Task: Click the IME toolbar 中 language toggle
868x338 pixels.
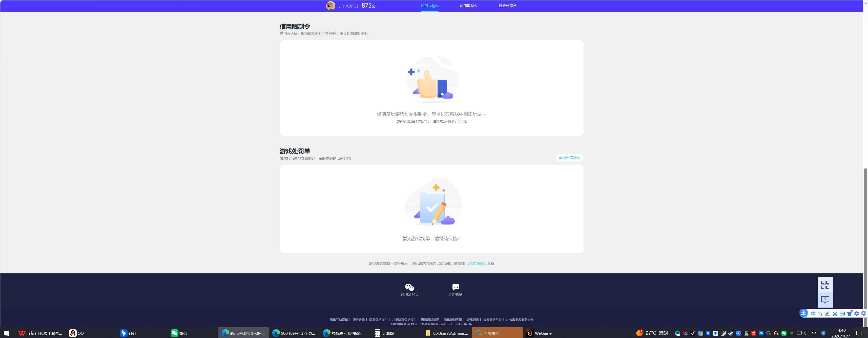Action: (x=813, y=313)
